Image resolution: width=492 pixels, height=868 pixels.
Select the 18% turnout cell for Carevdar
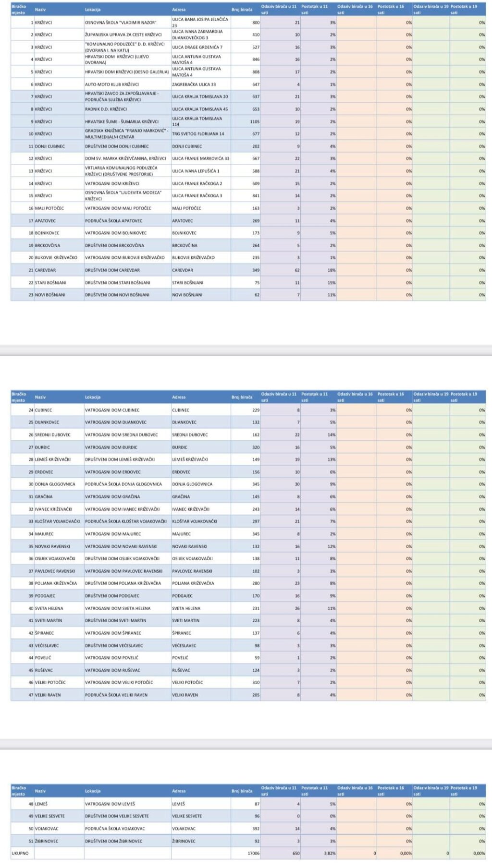click(x=332, y=270)
